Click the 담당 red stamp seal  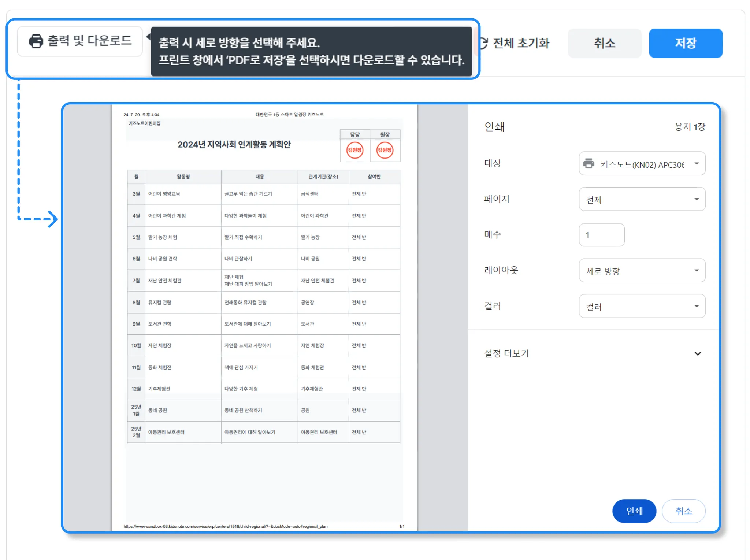(x=354, y=150)
